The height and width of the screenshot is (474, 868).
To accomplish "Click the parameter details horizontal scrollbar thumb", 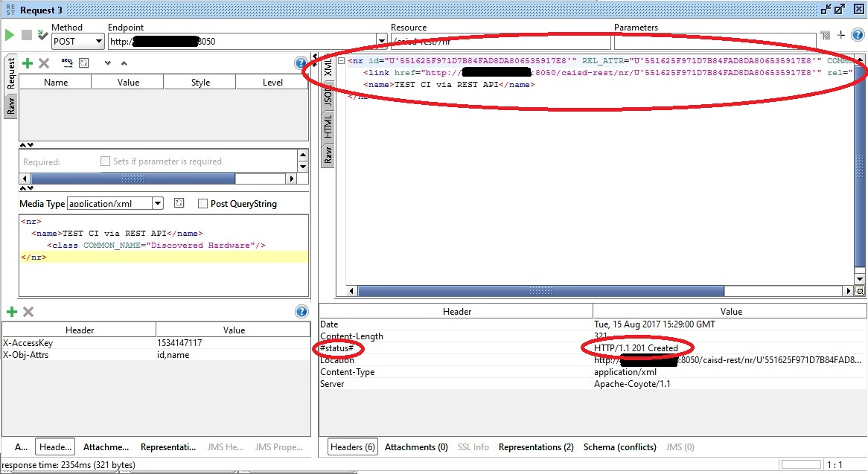I will click(x=133, y=179).
